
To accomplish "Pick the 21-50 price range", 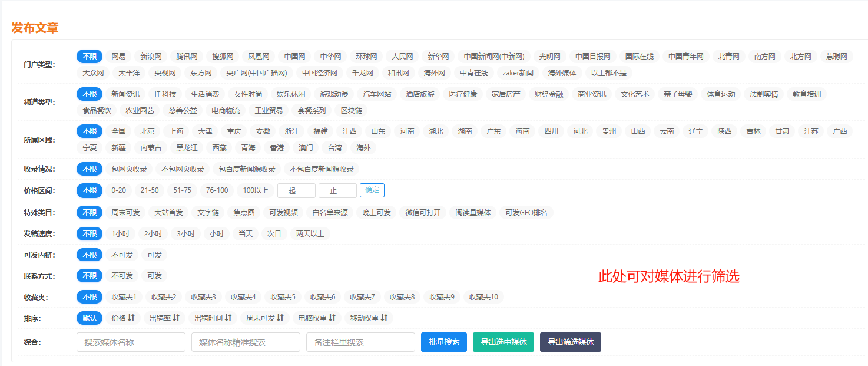I will (150, 190).
